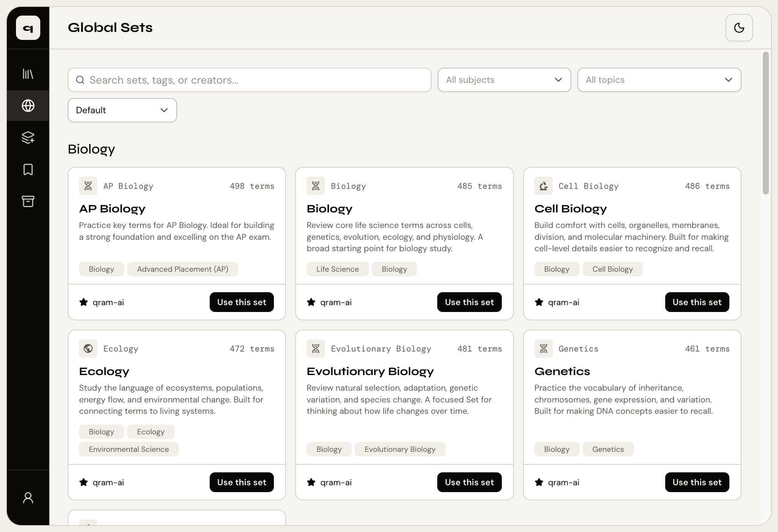Open the user profile icon
Screen dimensions: 778x532
pyautogui.click(x=28, y=498)
